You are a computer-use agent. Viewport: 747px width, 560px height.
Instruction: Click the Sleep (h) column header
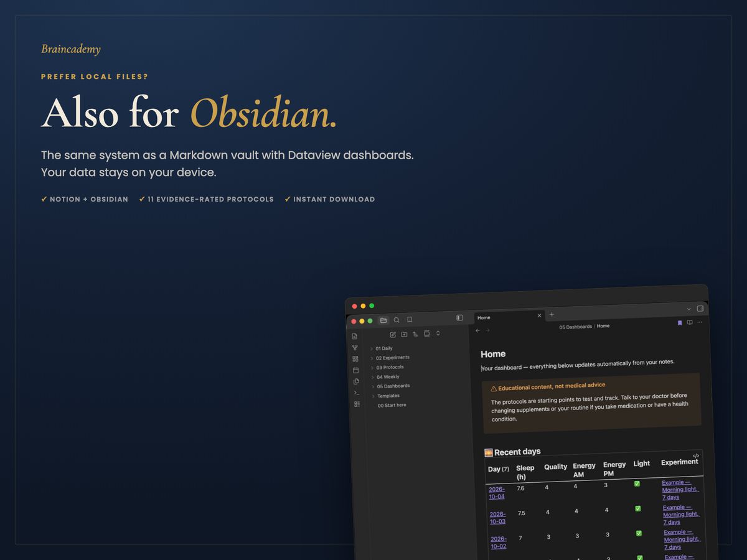pos(525,472)
